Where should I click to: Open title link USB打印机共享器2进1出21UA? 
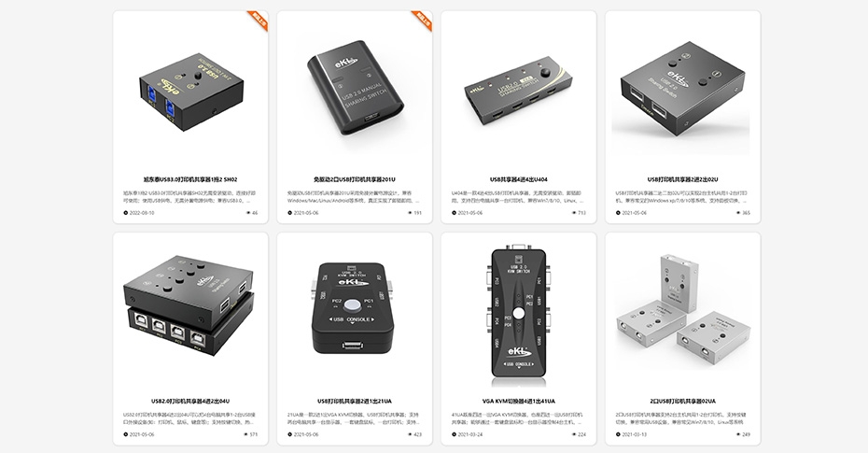(x=355, y=401)
